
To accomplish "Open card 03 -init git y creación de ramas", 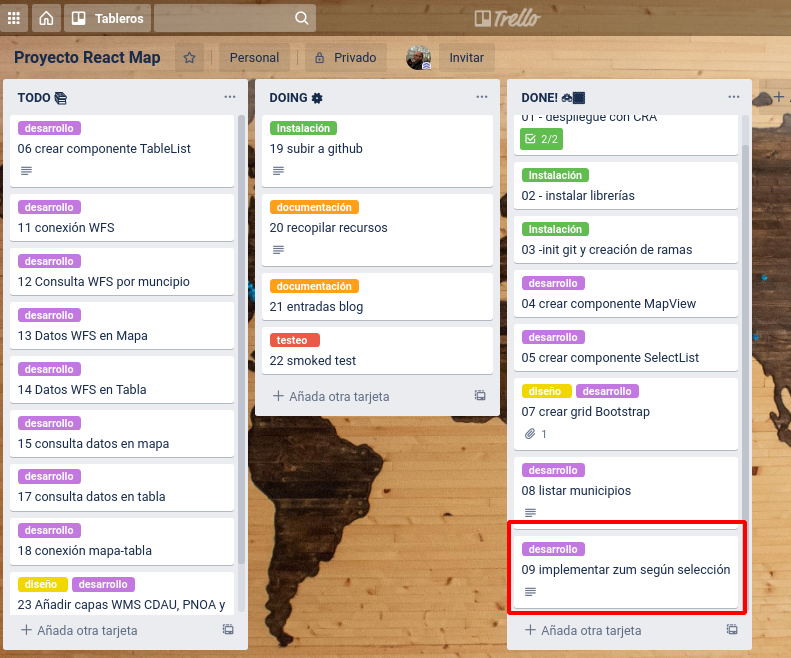I will [x=626, y=239].
